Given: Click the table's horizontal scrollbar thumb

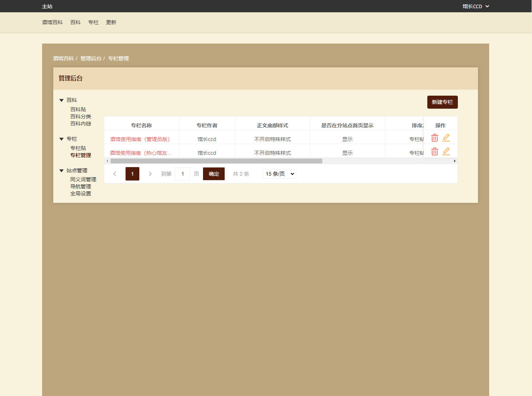Looking at the screenshot, I should (216, 161).
